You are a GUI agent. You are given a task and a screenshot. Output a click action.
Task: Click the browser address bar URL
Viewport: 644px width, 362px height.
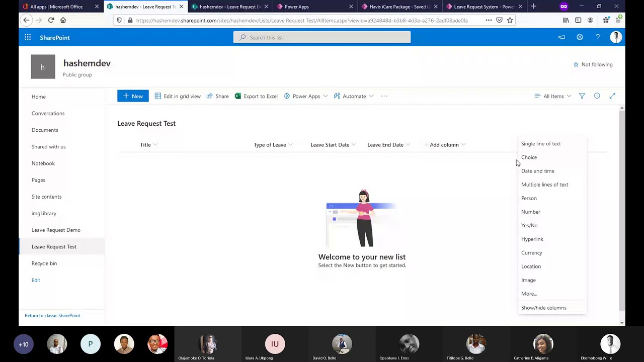pyautogui.click(x=302, y=20)
